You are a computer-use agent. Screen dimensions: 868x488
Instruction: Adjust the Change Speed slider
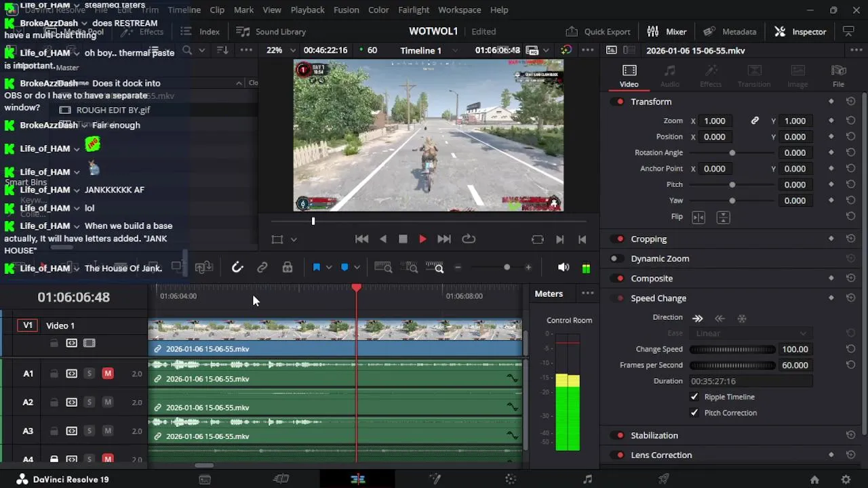(x=732, y=349)
